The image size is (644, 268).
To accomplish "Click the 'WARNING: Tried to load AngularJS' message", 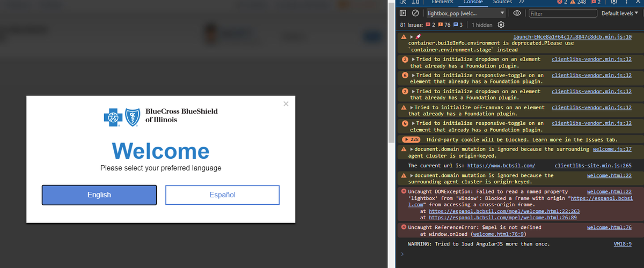I will 479,244.
